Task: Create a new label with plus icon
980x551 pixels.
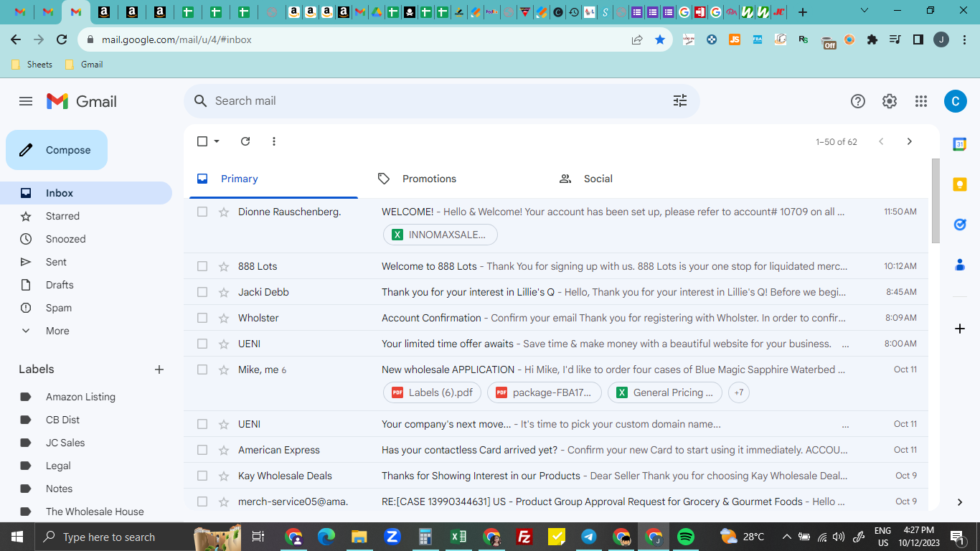Action: (x=159, y=369)
